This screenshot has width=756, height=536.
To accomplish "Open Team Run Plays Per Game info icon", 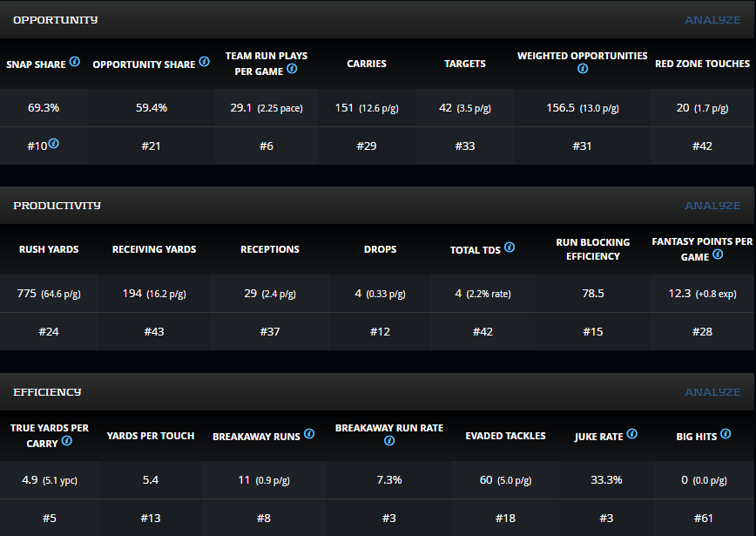I will 292,70.
